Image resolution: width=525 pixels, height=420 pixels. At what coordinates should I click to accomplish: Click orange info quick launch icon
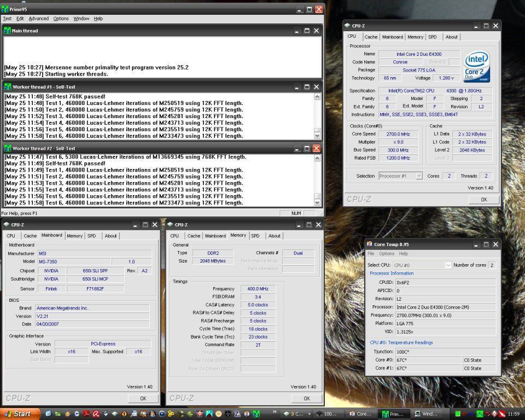124,413
